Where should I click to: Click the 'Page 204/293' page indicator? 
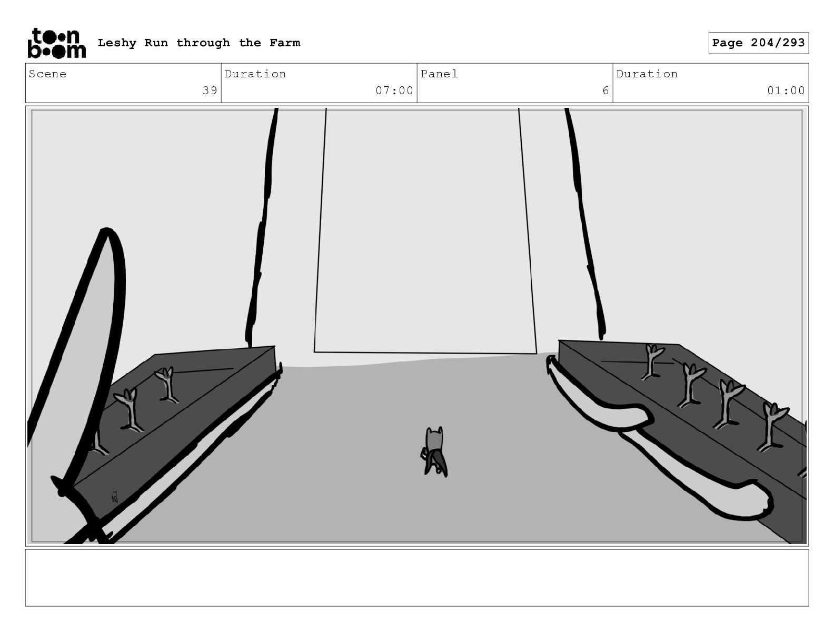point(758,43)
